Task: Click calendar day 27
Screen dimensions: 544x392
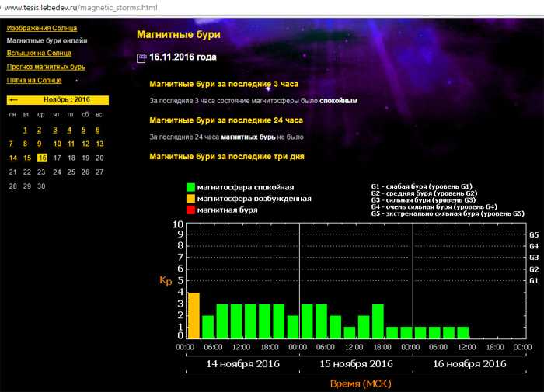Action: [x=99, y=172]
